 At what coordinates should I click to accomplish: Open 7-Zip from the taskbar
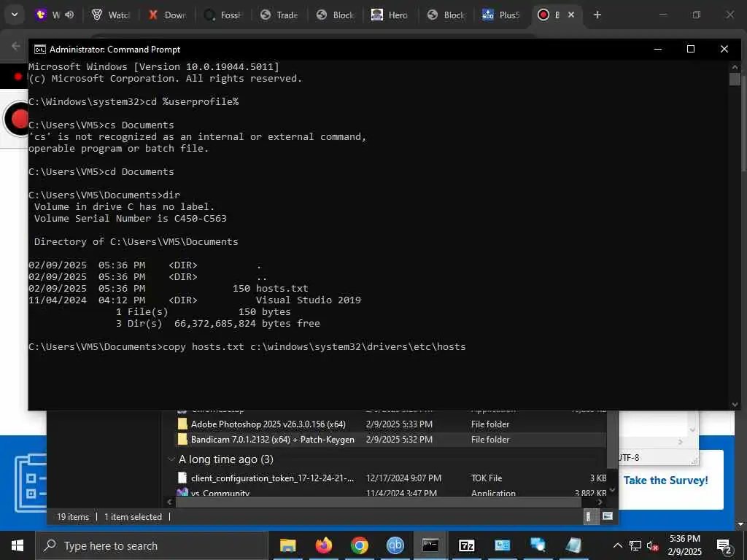pyautogui.click(x=466, y=545)
